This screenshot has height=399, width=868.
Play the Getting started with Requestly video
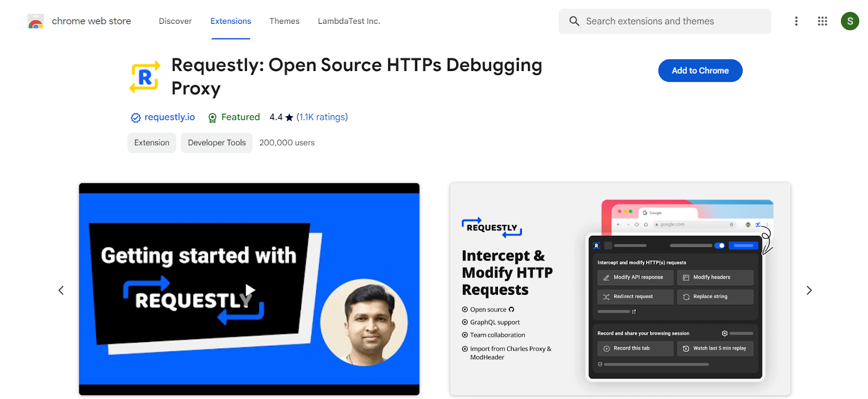250,289
